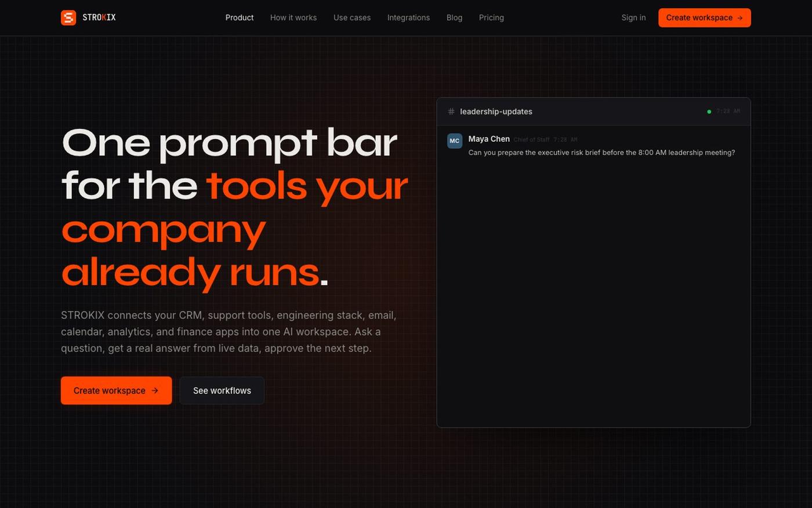Viewport: 812px width, 508px height.
Task: Click the hero Create workspace button
Action: pyautogui.click(x=116, y=391)
